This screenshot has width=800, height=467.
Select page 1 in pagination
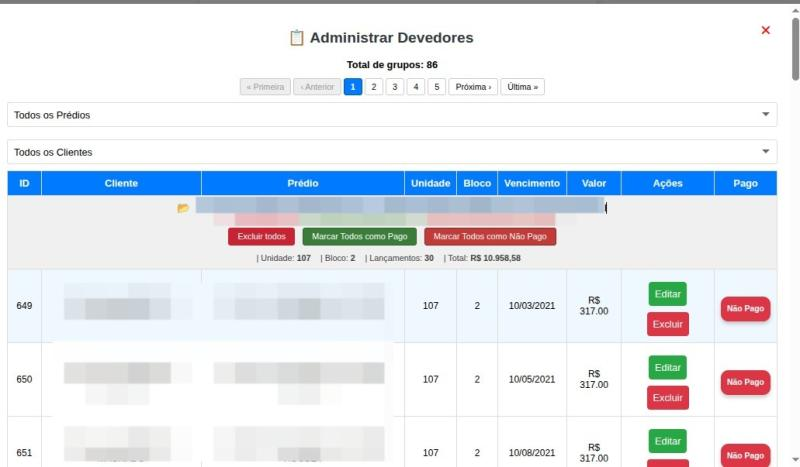(x=353, y=87)
